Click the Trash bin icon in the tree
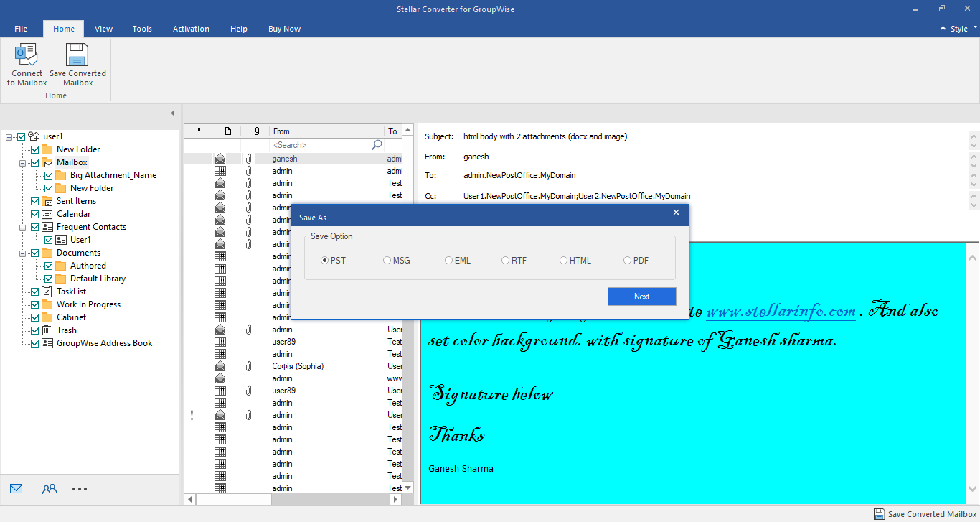Image resolution: width=980 pixels, height=522 pixels. click(47, 330)
